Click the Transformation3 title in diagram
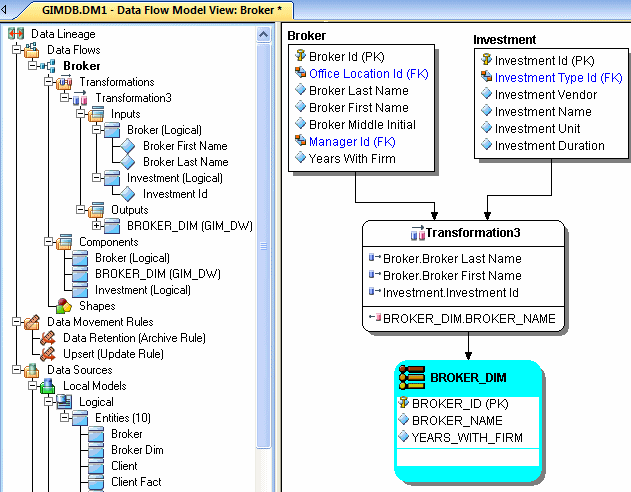Image resolution: width=631 pixels, height=492 pixels. [x=473, y=233]
